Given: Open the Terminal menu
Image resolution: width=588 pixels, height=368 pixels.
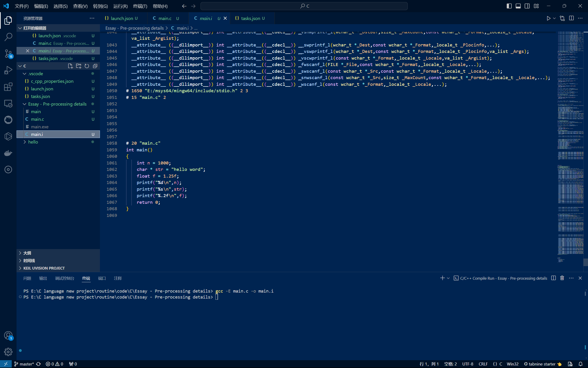Looking at the screenshot, I should point(140,6).
